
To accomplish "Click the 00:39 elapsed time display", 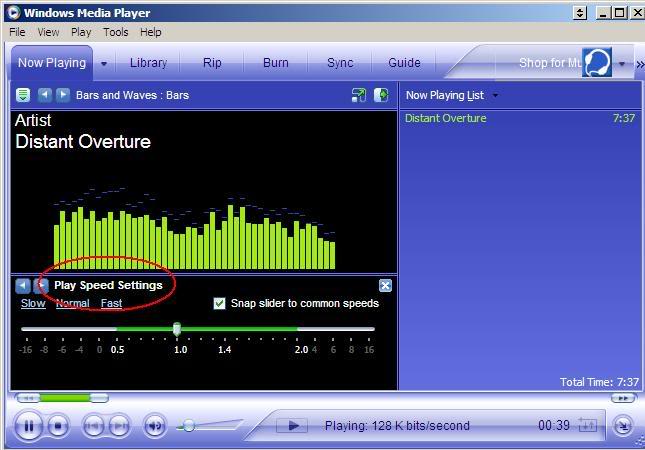I will point(554,425).
